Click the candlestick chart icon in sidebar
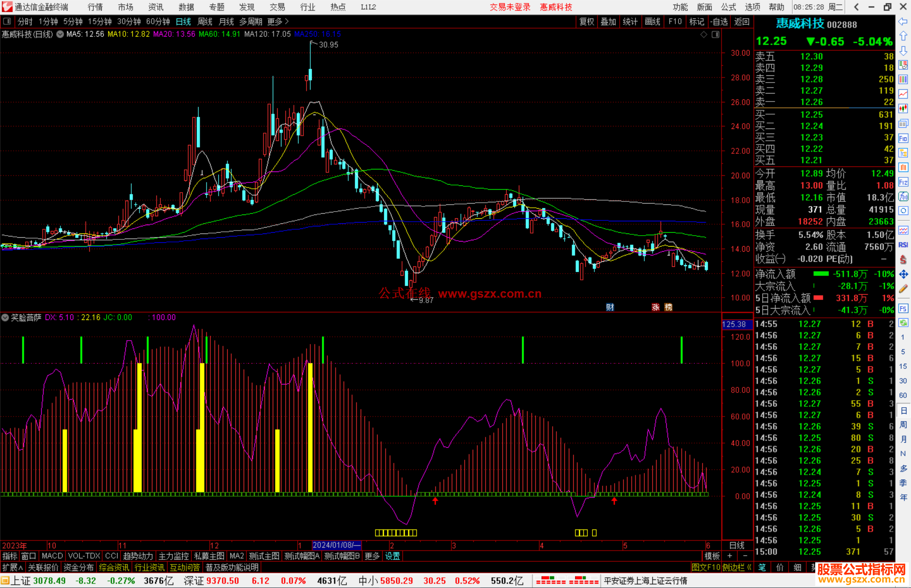The image size is (911, 588). point(903,108)
